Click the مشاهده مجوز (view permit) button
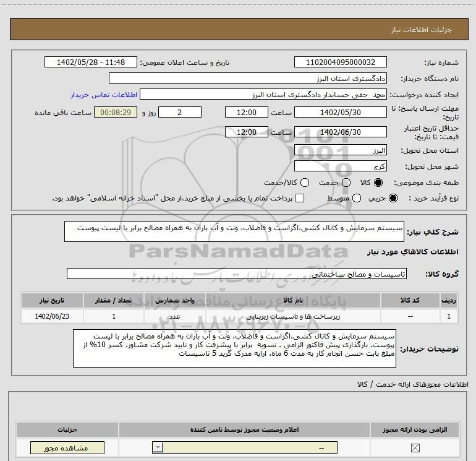The image size is (476, 461). pyautogui.click(x=67, y=447)
